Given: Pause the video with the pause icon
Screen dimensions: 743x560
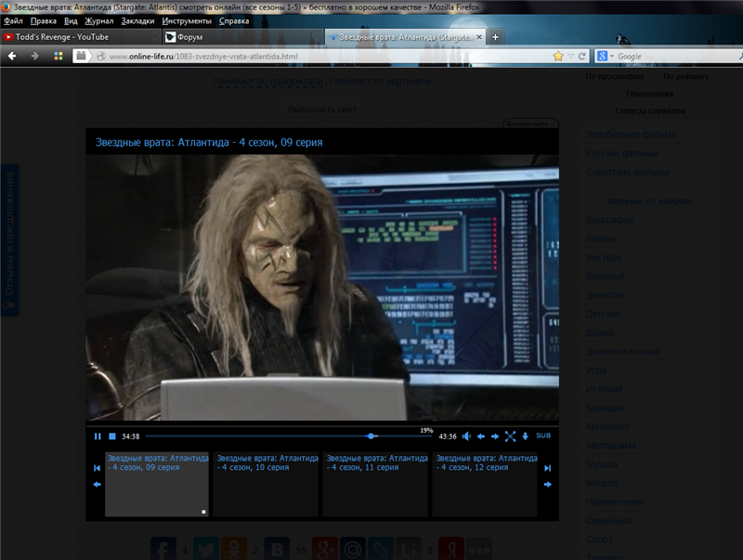Looking at the screenshot, I should pyautogui.click(x=98, y=436).
